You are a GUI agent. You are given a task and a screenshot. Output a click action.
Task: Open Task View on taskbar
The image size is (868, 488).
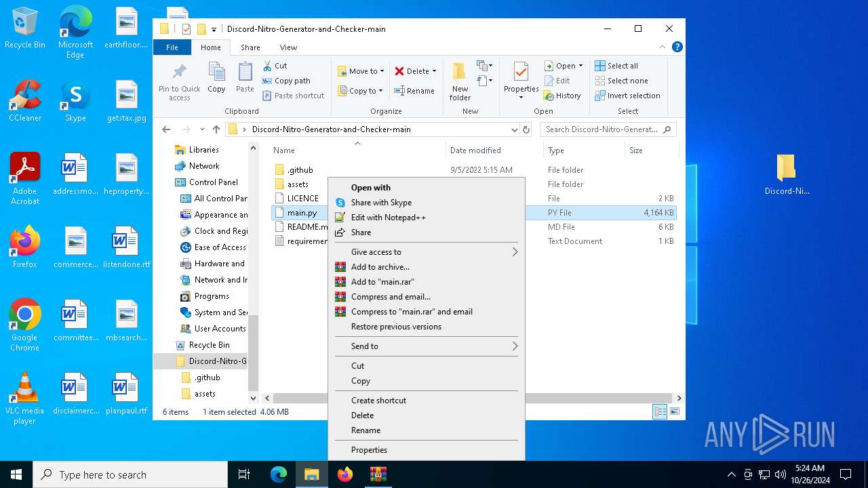pos(244,474)
